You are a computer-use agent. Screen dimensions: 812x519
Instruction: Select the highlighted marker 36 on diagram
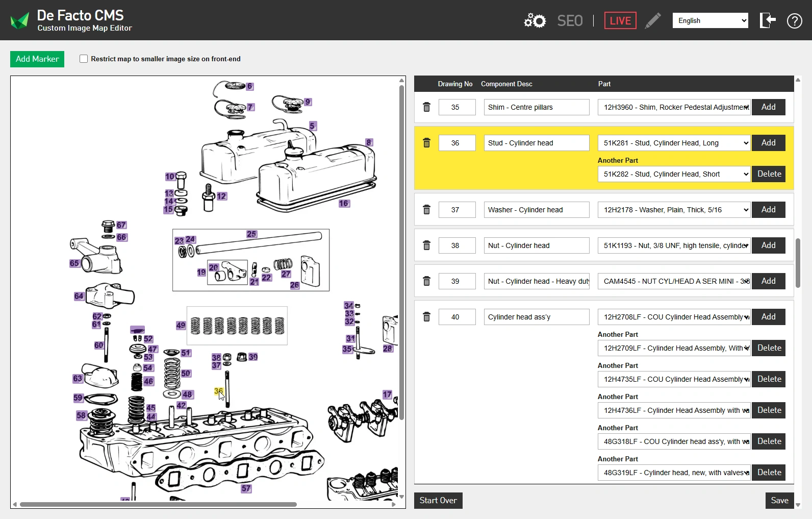coord(219,391)
